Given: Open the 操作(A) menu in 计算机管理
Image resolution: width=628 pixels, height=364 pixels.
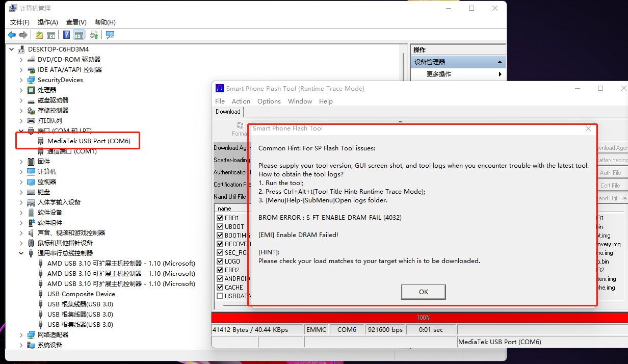Looking at the screenshot, I should (x=47, y=22).
